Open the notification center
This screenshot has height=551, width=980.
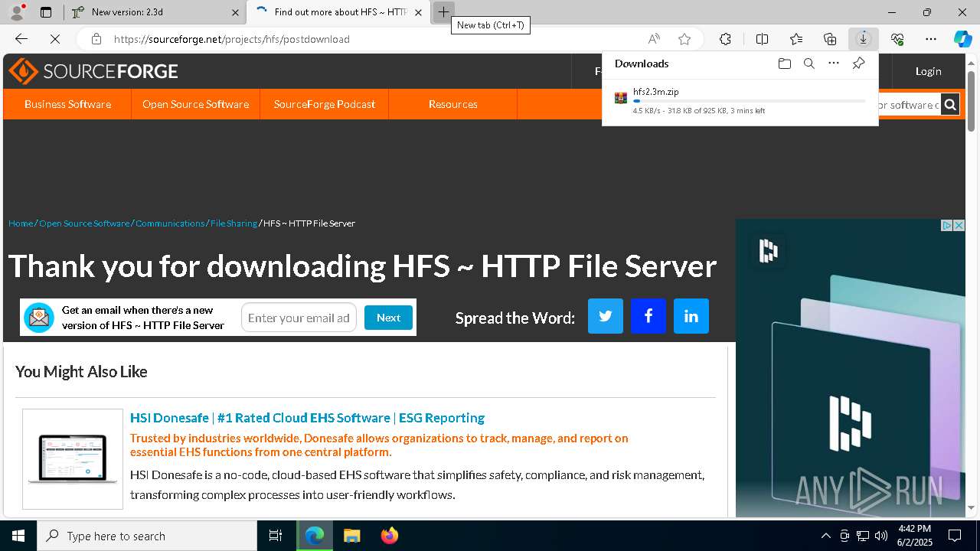pos(955,536)
